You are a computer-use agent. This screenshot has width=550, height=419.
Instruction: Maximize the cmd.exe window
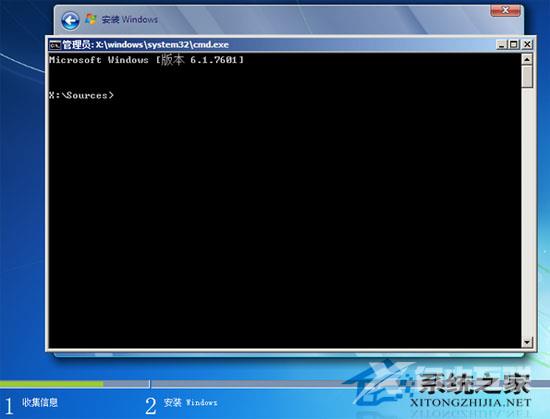(514, 45)
